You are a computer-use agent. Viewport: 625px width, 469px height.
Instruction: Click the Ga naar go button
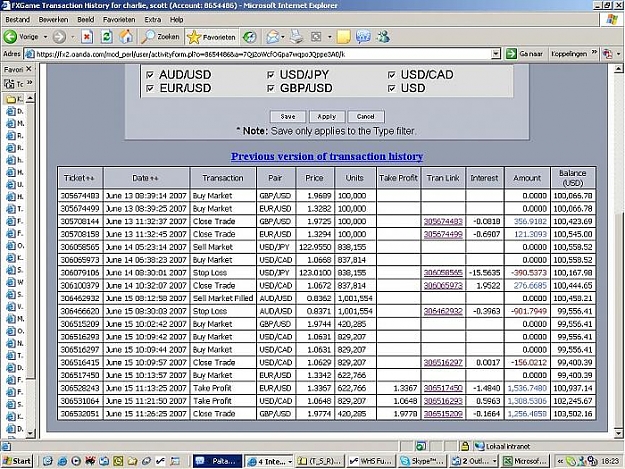pos(524,53)
